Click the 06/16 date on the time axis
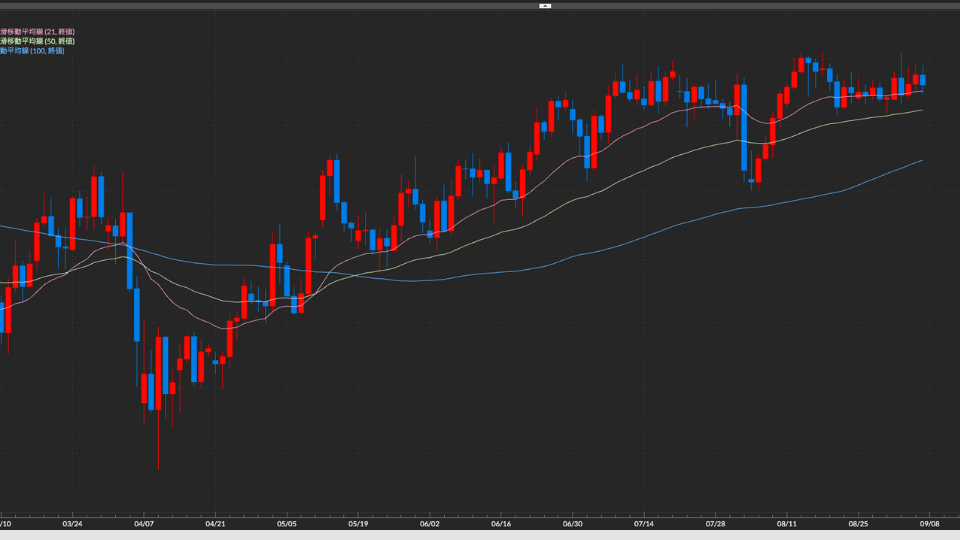The image size is (960, 540). [x=502, y=523]
